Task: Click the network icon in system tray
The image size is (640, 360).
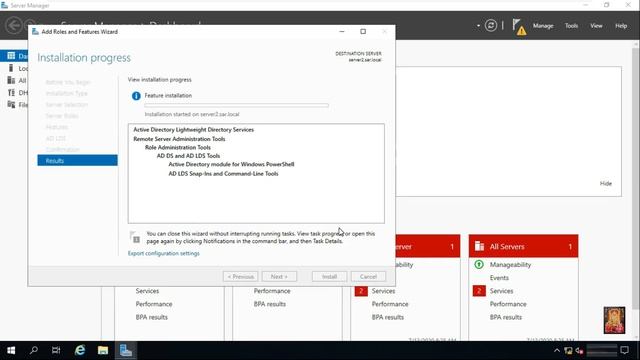Action: click(568, 351)
